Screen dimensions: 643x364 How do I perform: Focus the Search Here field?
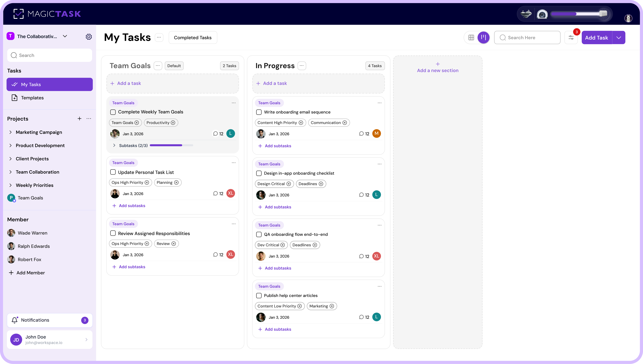(527, 37)
